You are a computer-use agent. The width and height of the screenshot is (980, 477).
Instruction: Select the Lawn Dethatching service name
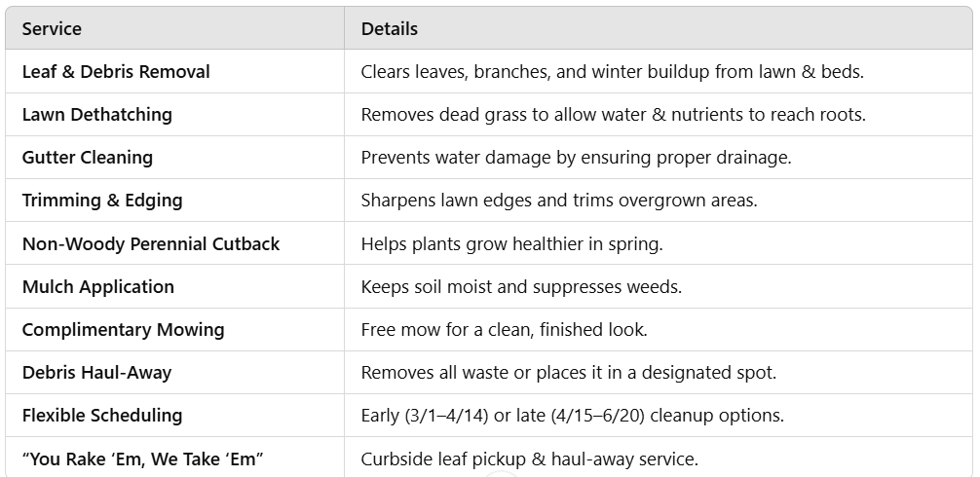pos(96,115)
